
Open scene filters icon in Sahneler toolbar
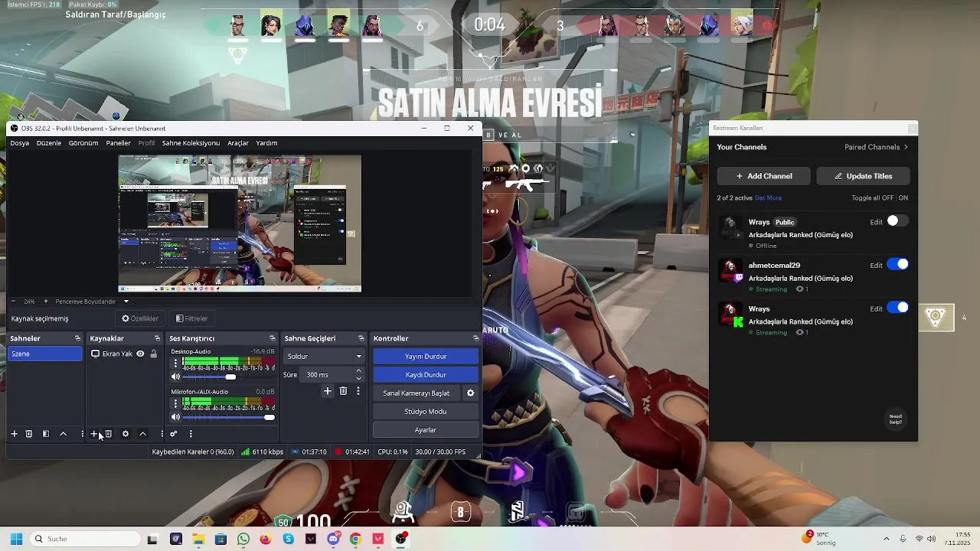tap(46, 434)
